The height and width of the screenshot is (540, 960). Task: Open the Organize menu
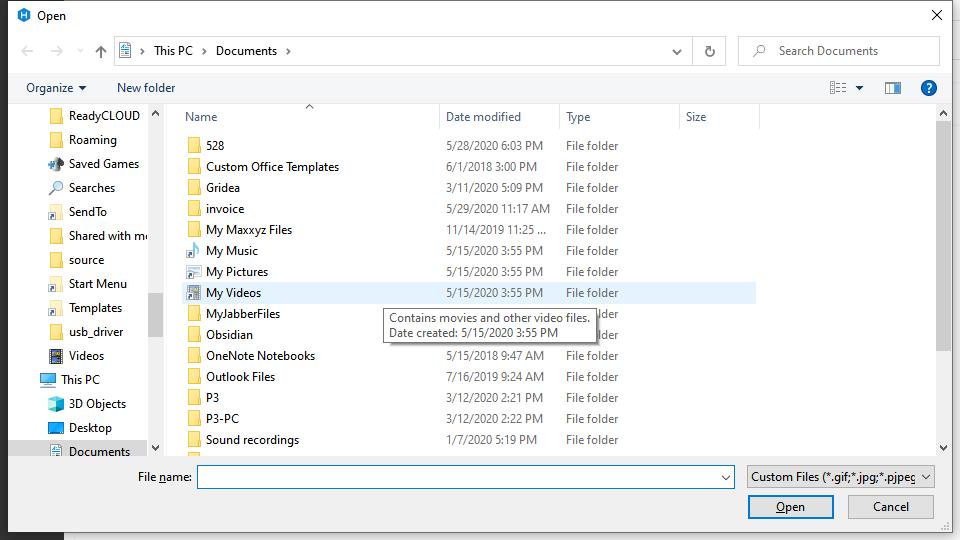(56, 88)
